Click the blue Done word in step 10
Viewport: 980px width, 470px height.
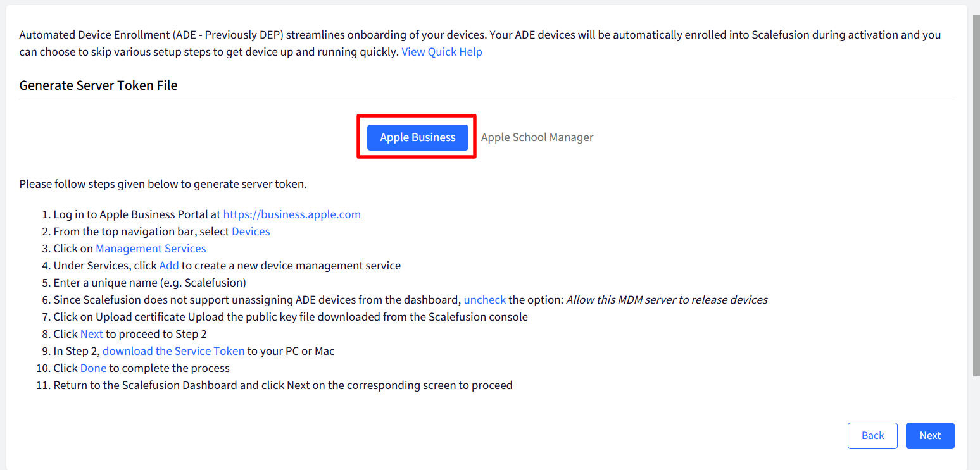coord(93,368)
